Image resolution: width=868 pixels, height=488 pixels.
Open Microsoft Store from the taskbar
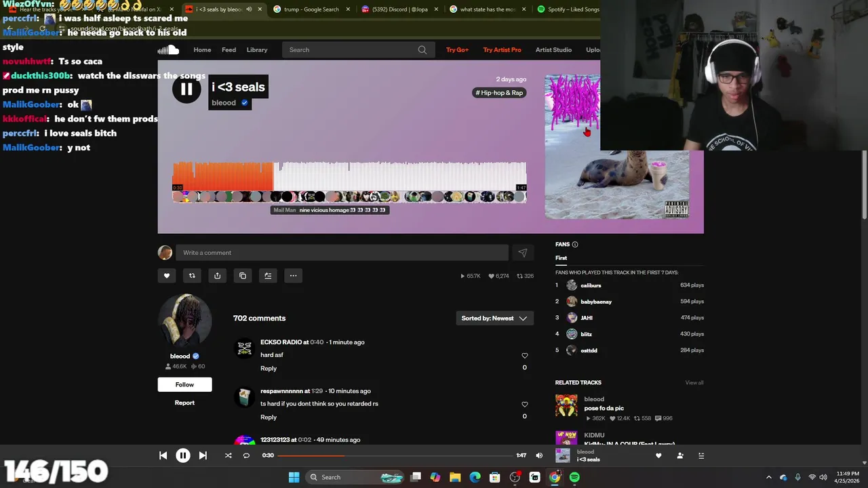click(495, 477)
